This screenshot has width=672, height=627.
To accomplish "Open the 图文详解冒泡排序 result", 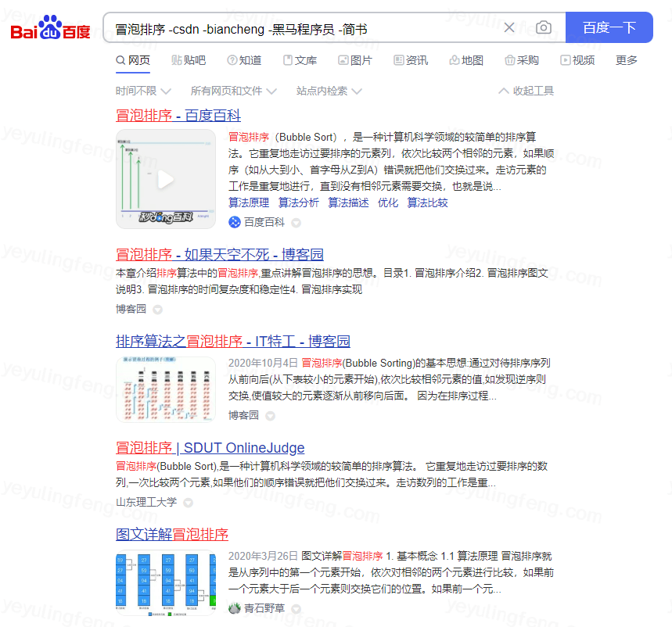I will (172, 534).
